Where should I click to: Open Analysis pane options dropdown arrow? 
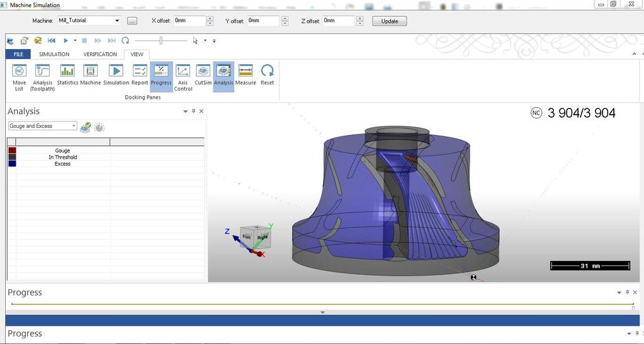click(185, 112)
